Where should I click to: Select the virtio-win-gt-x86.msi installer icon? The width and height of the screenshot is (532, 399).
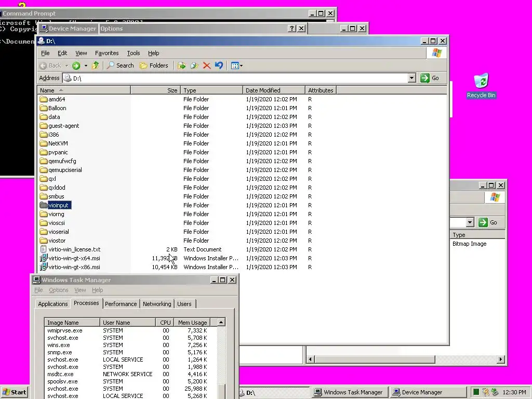(x=44, y=267)
